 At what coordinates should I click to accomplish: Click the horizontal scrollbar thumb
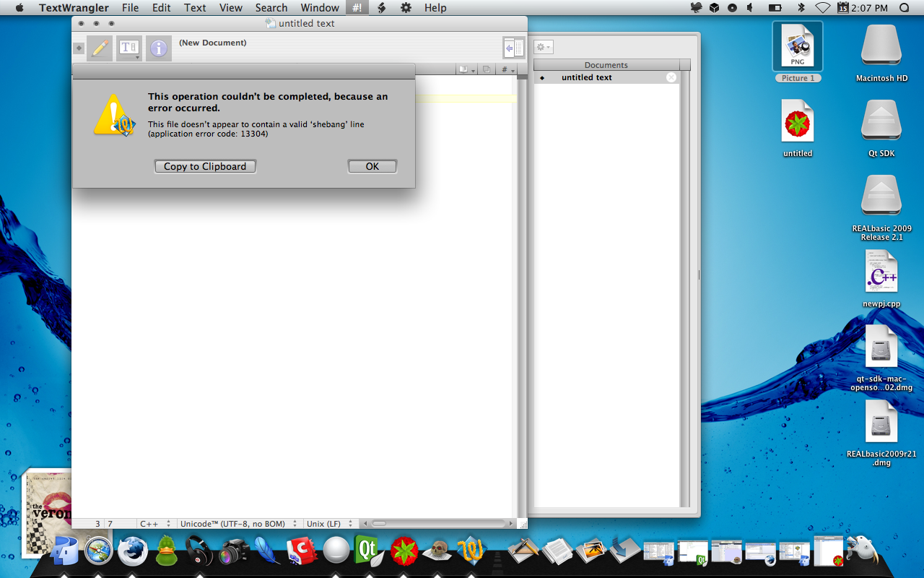379,523
